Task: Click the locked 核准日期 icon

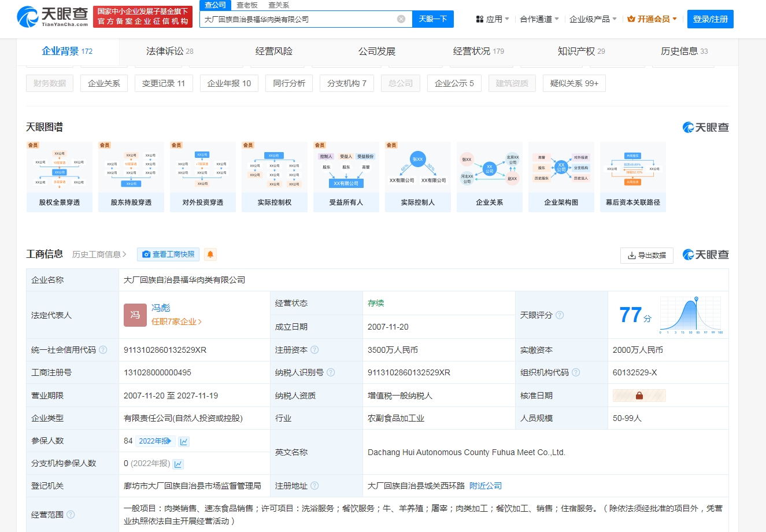Action: (x=639, y=396)
